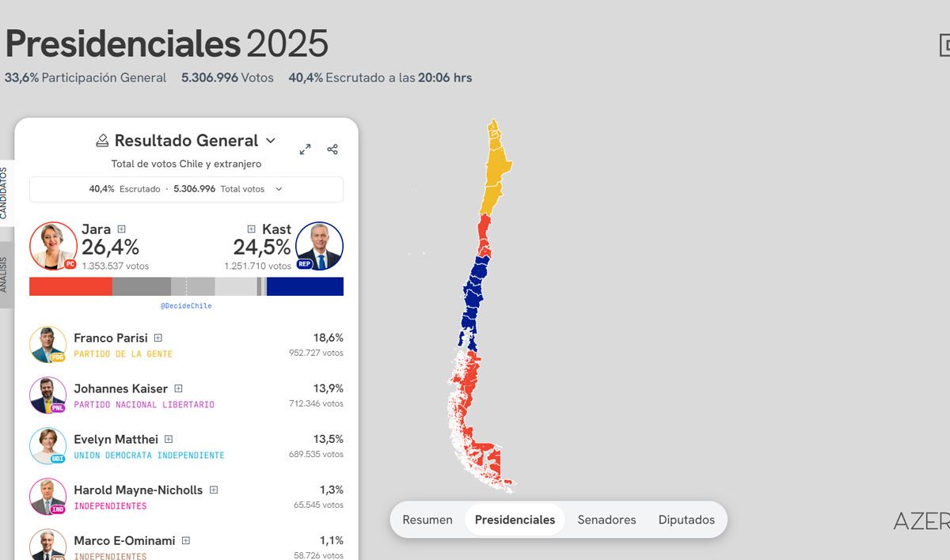
Task: Click Jara's candidate portrait
Action: click(x=54, y=246)
